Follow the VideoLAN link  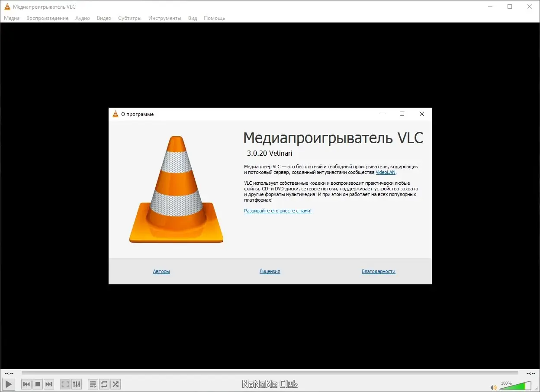tap(386, 172)
